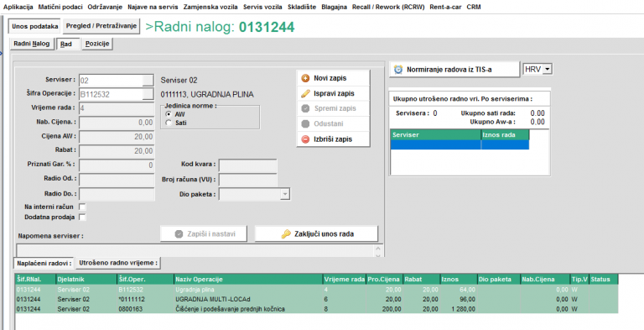Click the Serviser input field
644x330 pixels.
click(111, 81)
